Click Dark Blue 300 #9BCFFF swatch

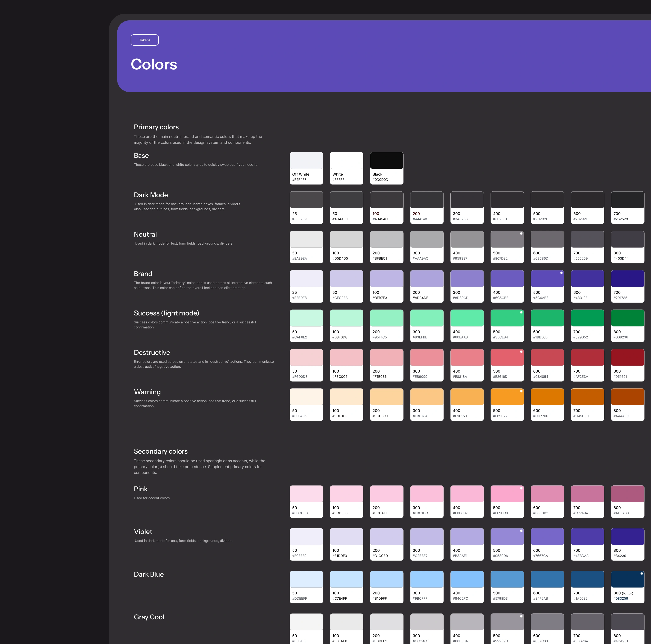click(x=427, y=587)
